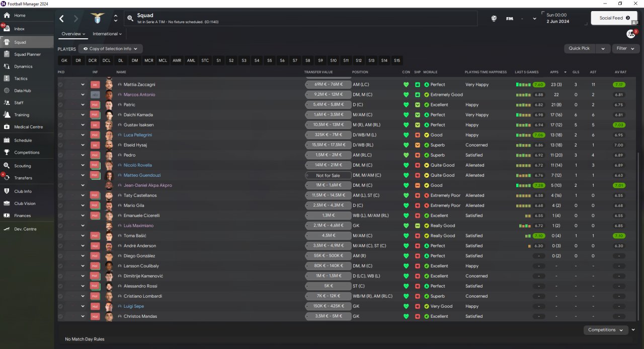Screen dimensions: 644x349
Task: Open Luigi Sepe's player profile
Action: [134, 306]
